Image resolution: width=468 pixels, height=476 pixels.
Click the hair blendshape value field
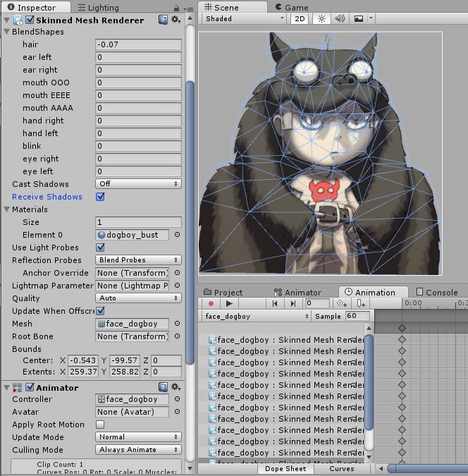click(x=138, y=44)
